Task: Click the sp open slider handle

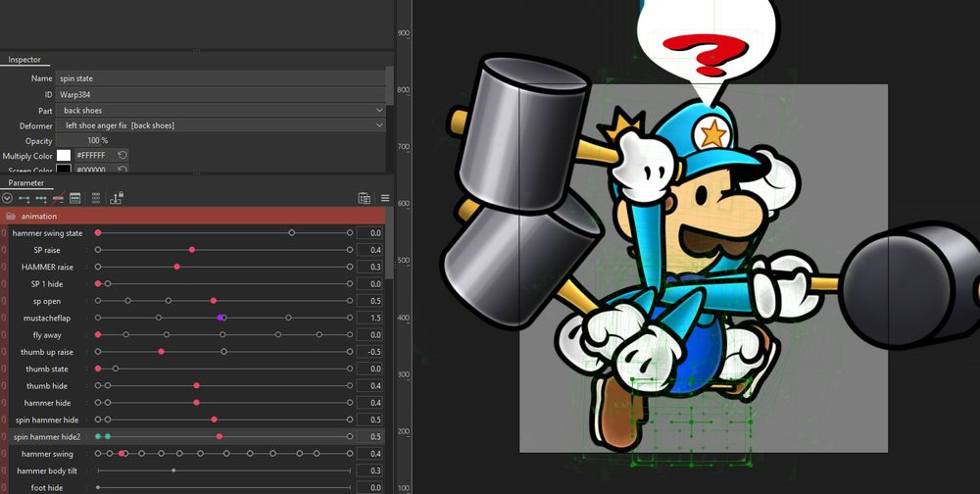Action: [x=213, y=301]
